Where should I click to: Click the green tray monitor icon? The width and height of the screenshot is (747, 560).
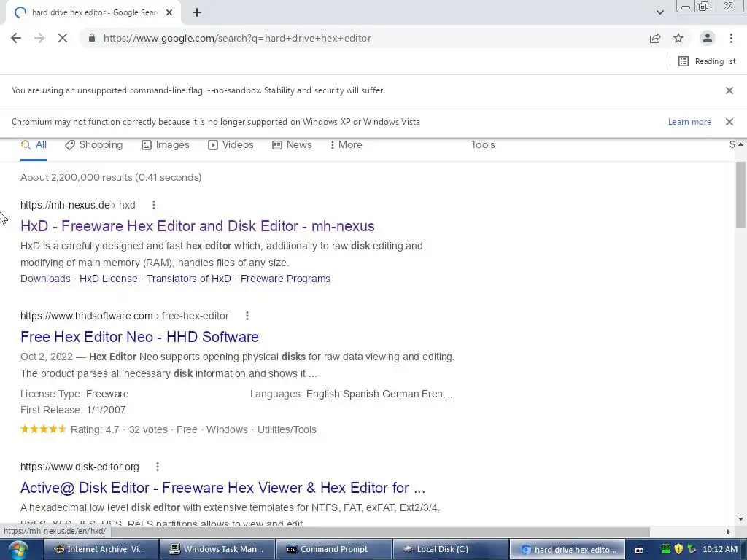666,550
